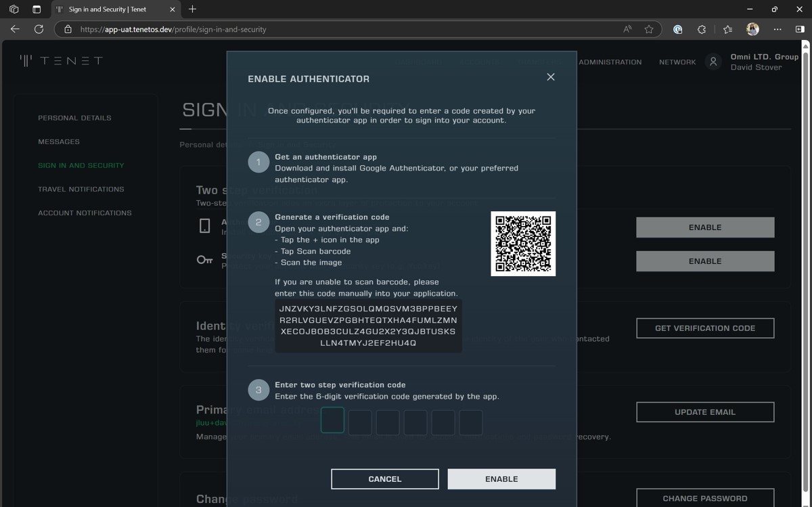Select Account Notifications in the sidebar
812x507 pixels.
pos(85,213)
